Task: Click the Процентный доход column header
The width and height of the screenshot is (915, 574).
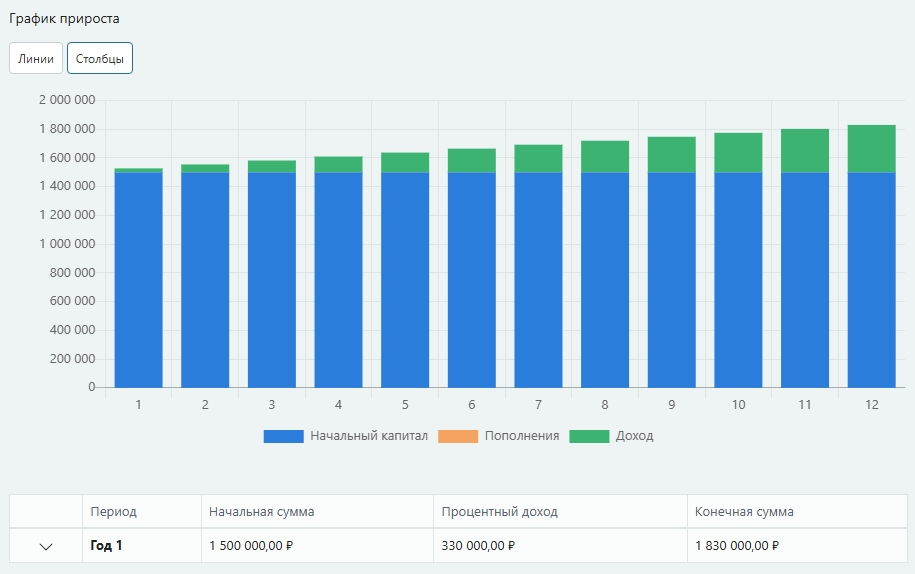Action: coord(499,511)
